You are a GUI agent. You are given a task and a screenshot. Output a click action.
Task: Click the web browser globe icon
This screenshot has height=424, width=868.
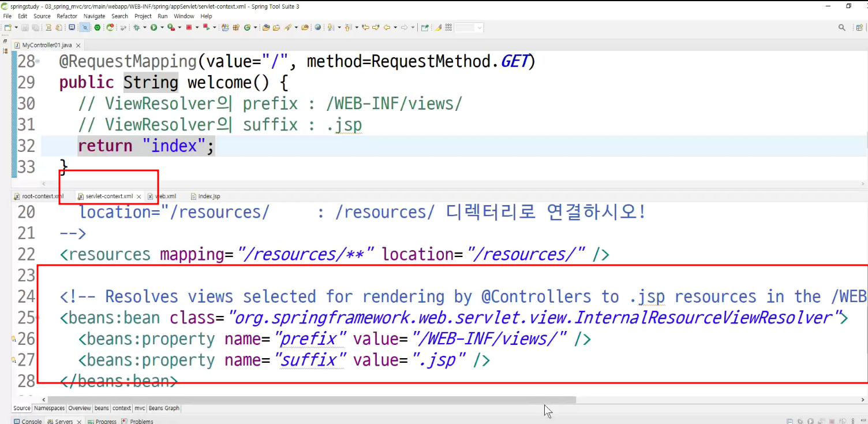[x=318, y=27]
